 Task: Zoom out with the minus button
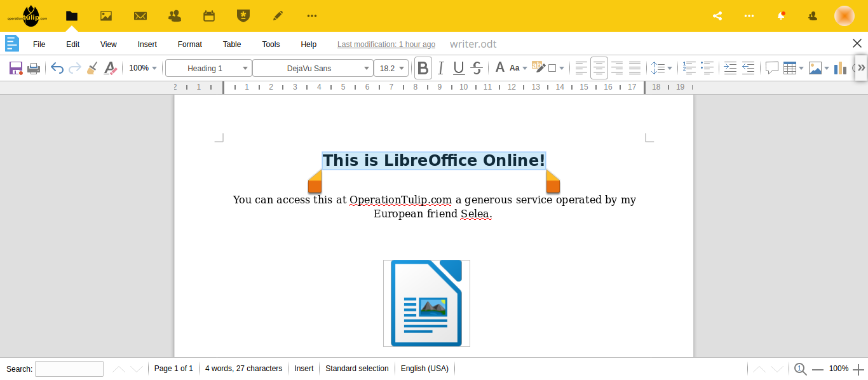[818, 369]
